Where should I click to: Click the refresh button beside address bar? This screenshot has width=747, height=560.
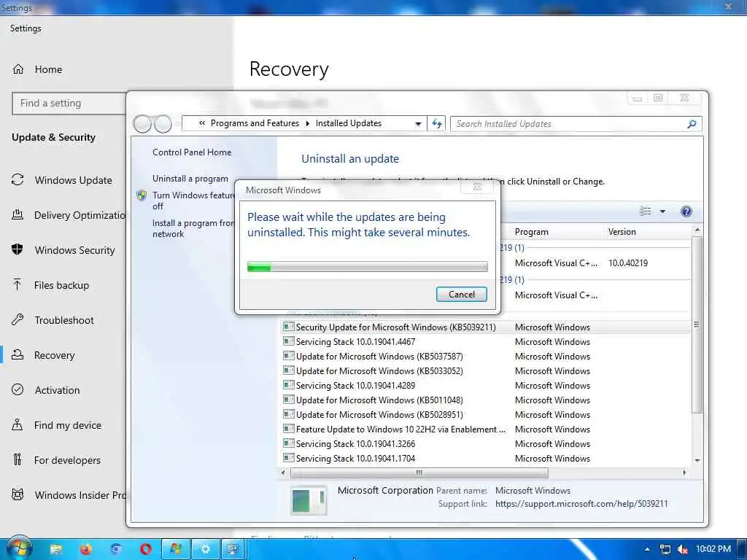coord(436,124)
